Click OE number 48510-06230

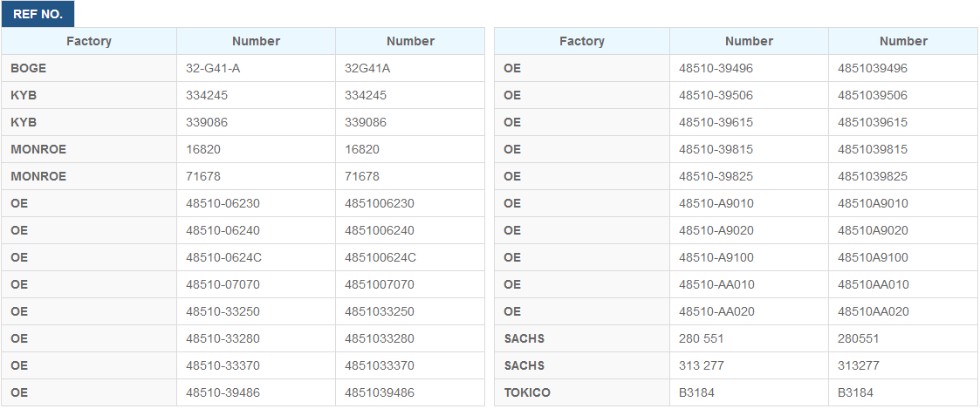point(257,203)
